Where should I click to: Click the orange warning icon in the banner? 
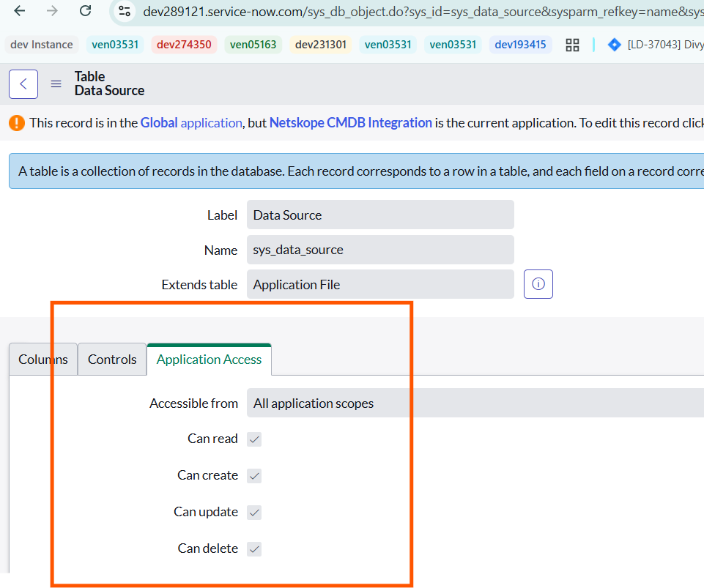pyautogui.click(x=17, y=122)
